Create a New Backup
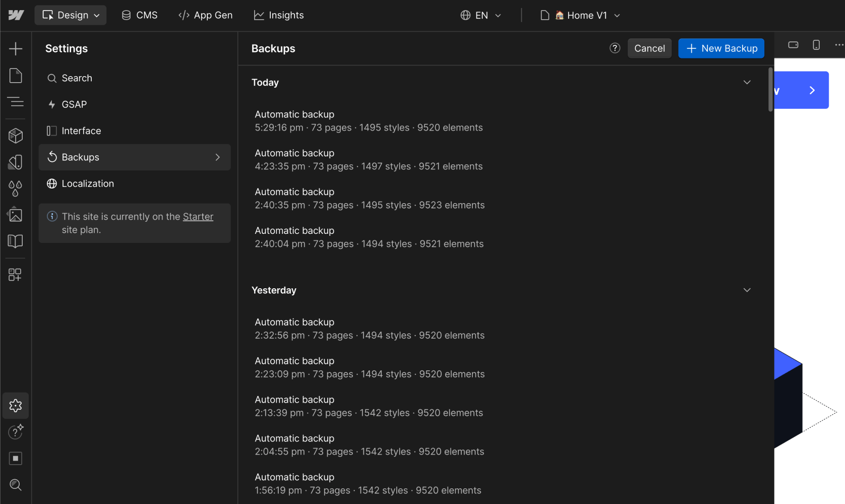This screenshot has height=504, width=845. pos(721,48)
